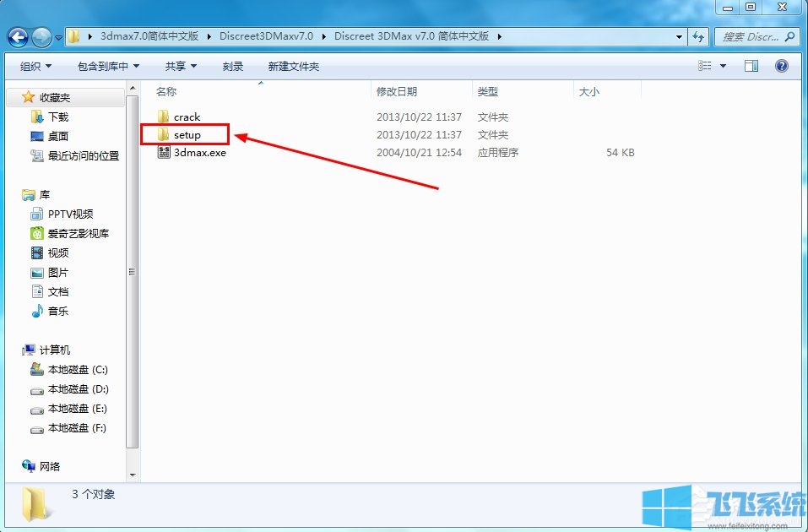Click the navigation pane vertical scrollbar
Screen dimensions: 808x532
tap(131, 270)
